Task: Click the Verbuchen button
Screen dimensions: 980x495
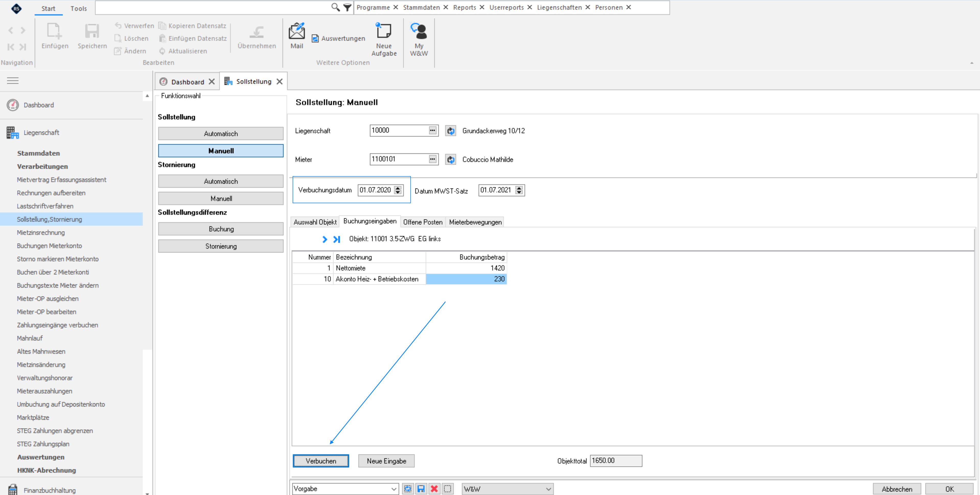Action: (x=321, y=461)
